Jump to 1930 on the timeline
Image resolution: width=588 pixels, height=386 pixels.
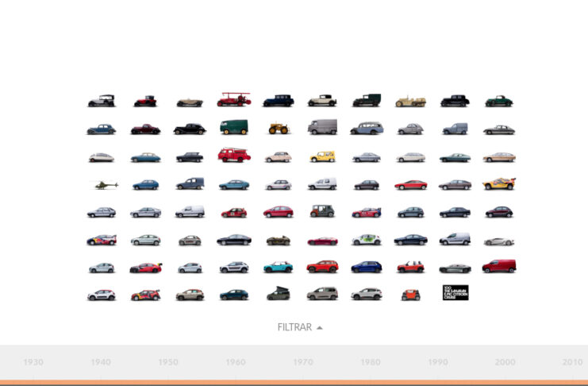pyautogui.click(x=33, y=362)
